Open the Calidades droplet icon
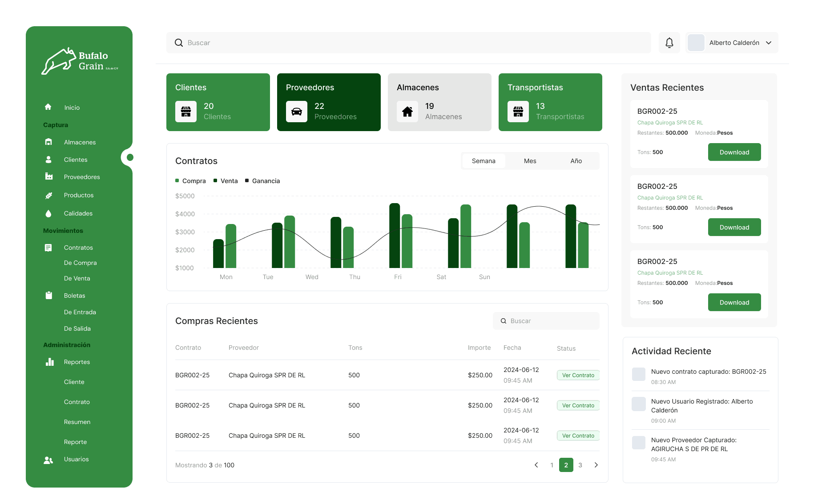The height and width of the screenshot is (504, 822). click(48, 213)
